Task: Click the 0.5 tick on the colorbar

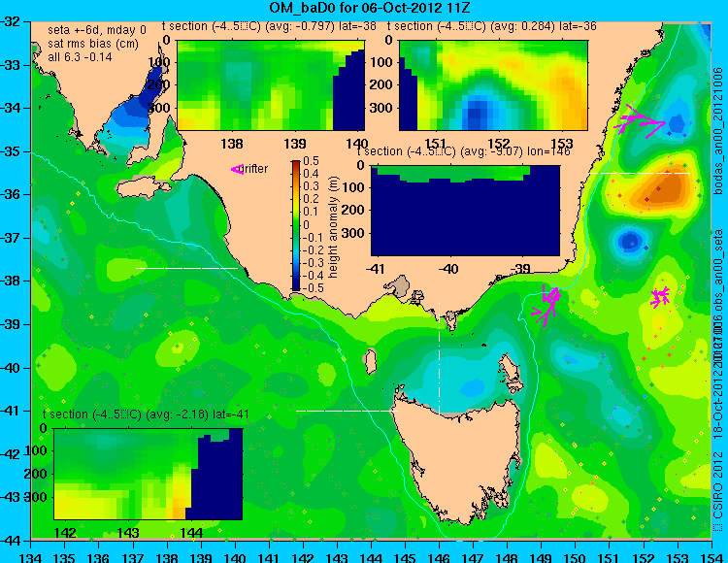Action: pyautogui.click(x=311, y=161)
